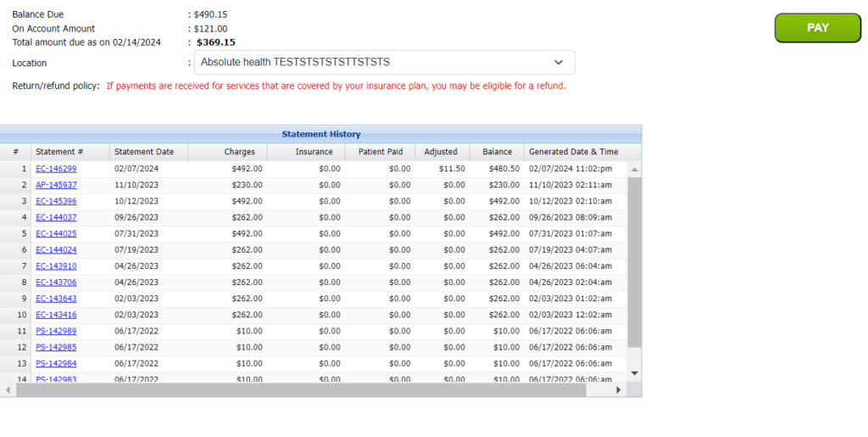Open statement AP-145937
Image resolution: width=868 pixels, height=437 pixels.
pyautogui.click(x=56, y=185)
